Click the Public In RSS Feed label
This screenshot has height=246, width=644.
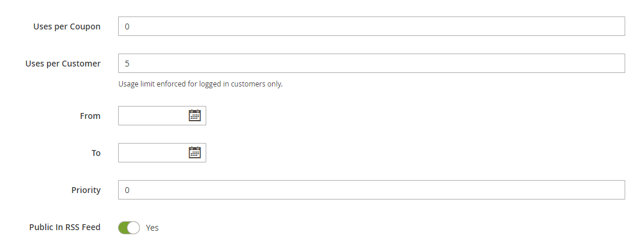pos(65,227)
